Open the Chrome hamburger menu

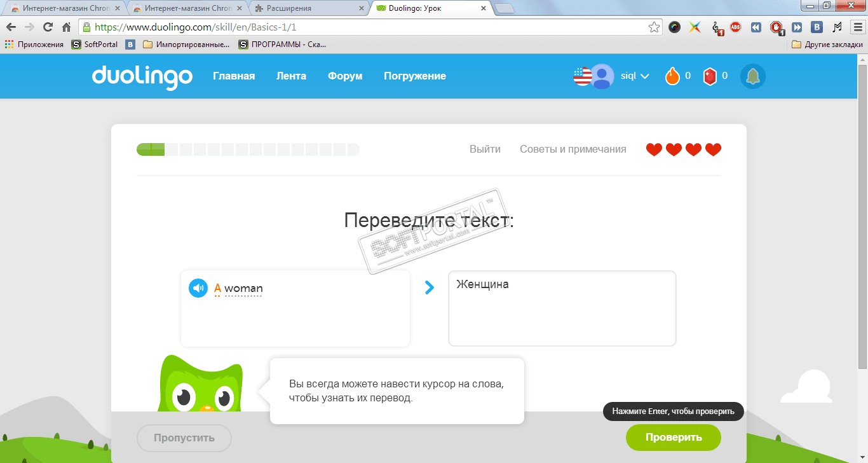coord(857,27)
